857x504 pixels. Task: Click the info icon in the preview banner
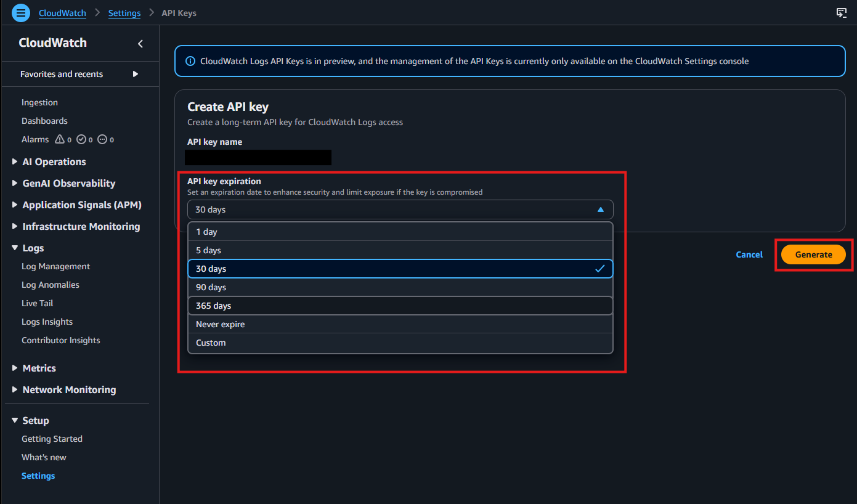coord(190,60)
